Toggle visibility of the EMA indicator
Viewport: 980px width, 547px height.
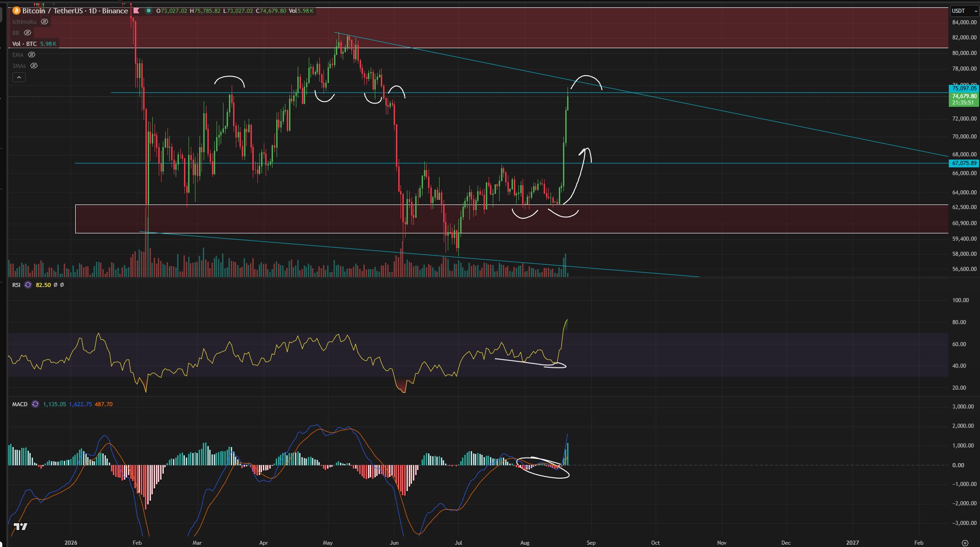coord(32,55)
